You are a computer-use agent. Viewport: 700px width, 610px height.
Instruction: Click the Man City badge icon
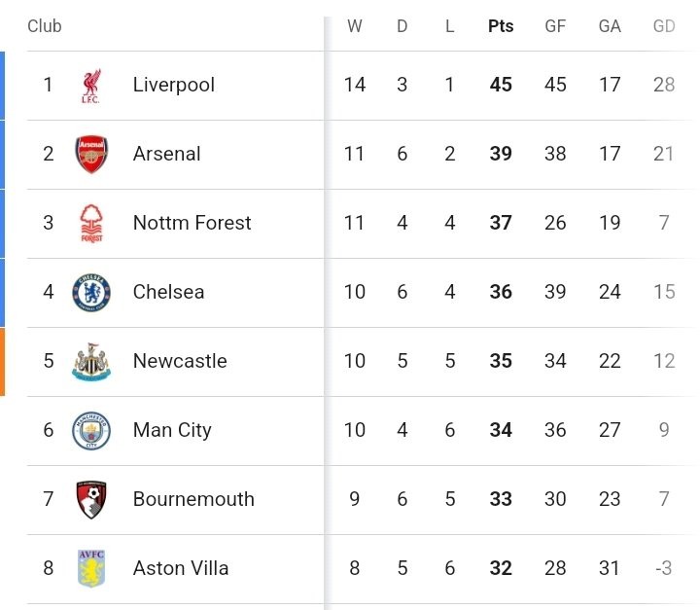point(91,431)
